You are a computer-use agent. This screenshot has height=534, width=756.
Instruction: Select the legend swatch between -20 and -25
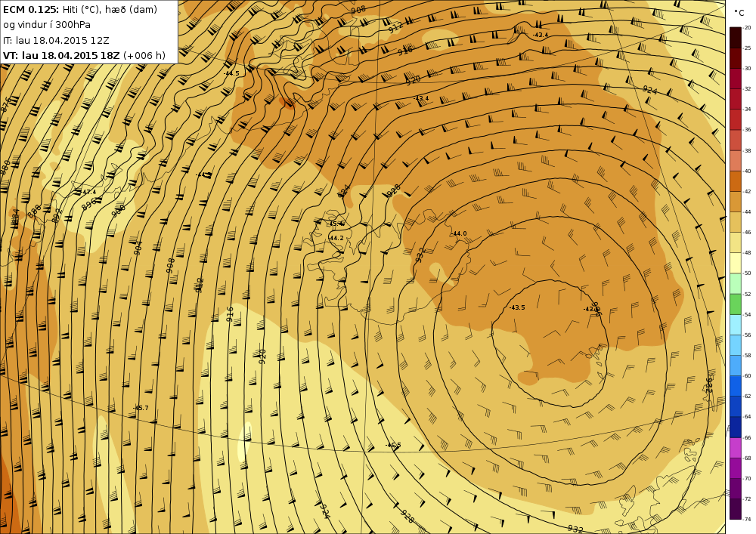point(736,38)
